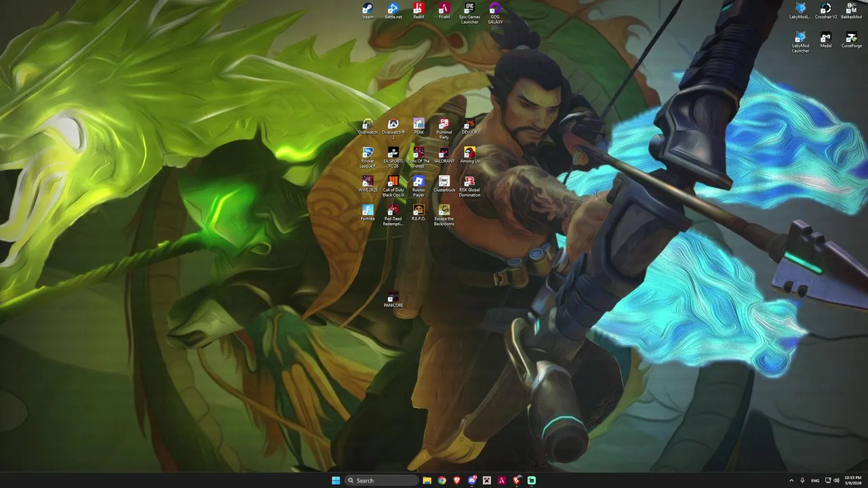Open the network quick settings icon
Viewport: 868px width, 488px height.
tap(828, 481)
